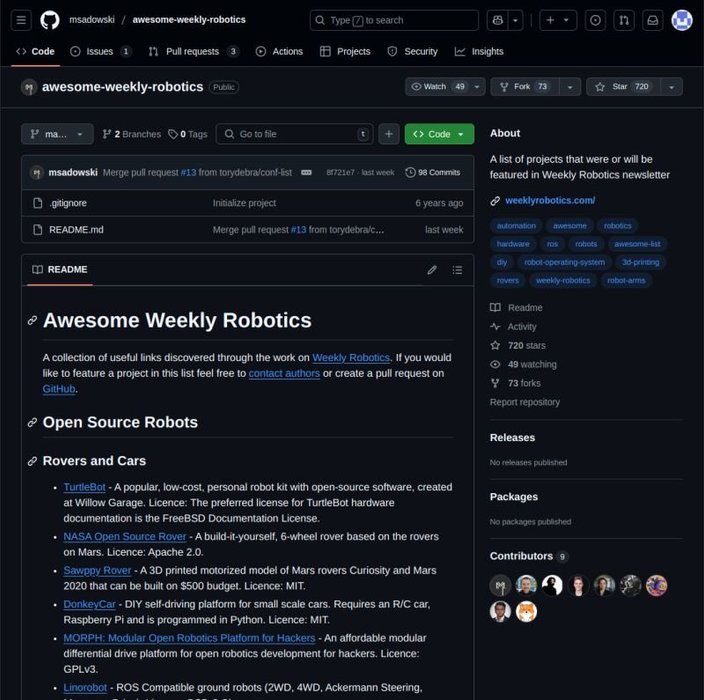Open the hamburger navigation menu

[21, 20]
